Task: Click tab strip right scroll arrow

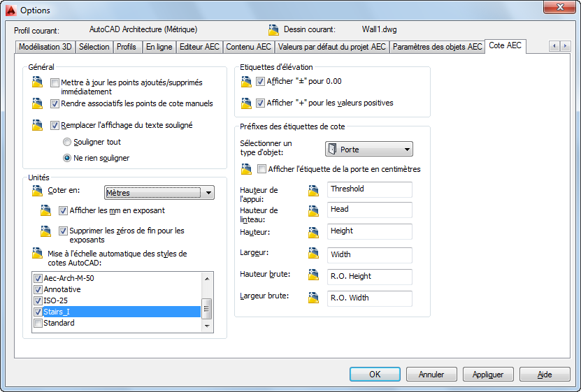Action: 565,46
